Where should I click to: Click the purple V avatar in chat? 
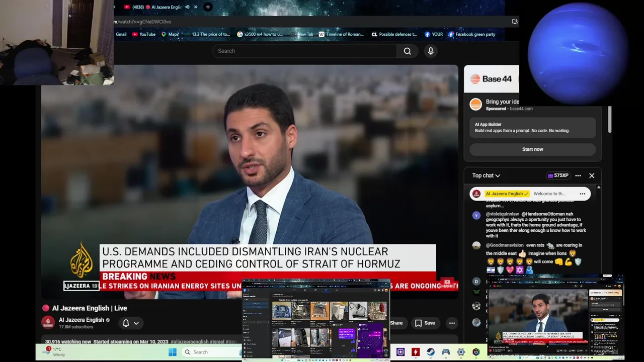tap(476, 215)
